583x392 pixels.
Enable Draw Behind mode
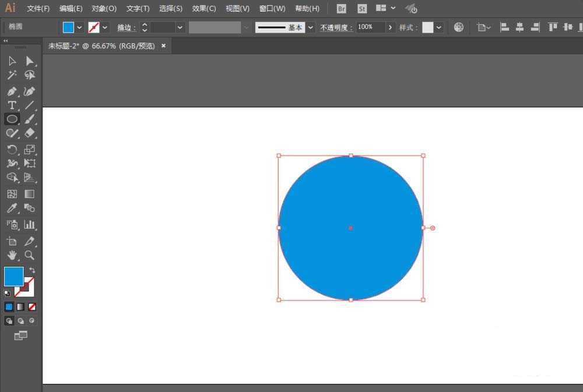20,320
